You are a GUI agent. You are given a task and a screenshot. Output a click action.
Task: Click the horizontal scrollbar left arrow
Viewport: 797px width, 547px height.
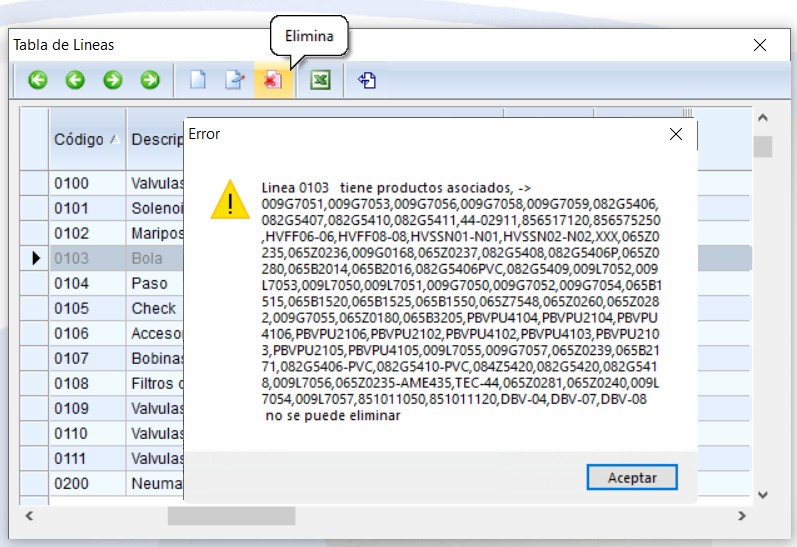[29, 516]
